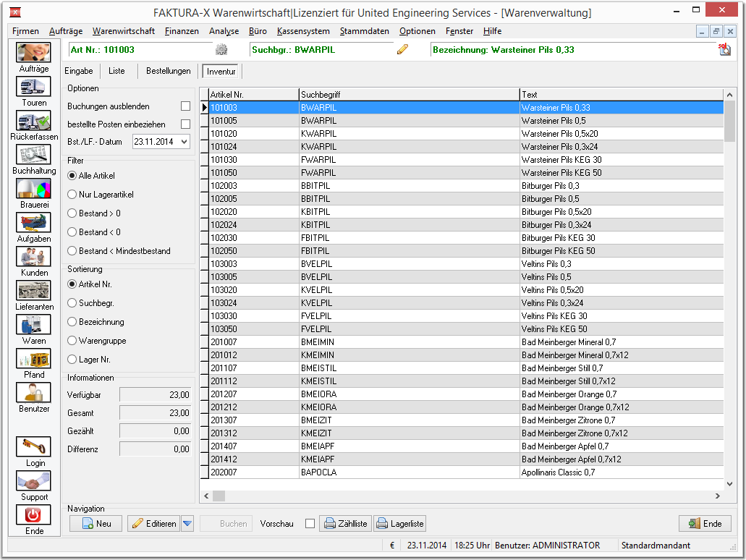This screenshot has height=560, width=746.
Task: Click the Art Nr. 101003 field
Action: click(x=141, y=49)
